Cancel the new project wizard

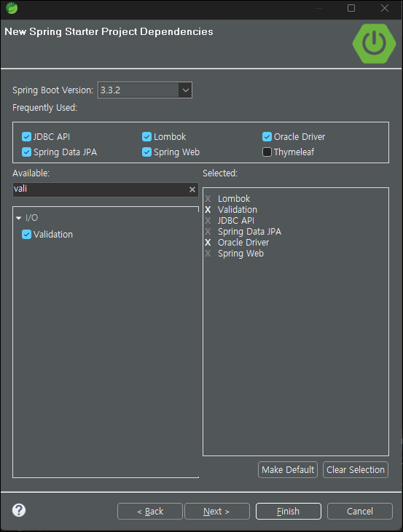pyautogui.click(x=360, y=512)
